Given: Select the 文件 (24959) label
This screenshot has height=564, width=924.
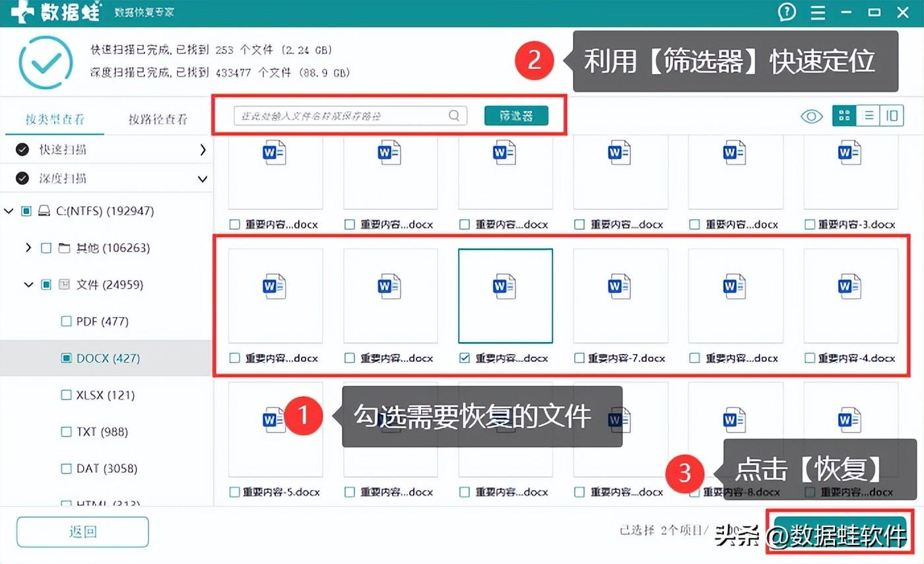Looking at the screenshot, I should tap(110, 285).
